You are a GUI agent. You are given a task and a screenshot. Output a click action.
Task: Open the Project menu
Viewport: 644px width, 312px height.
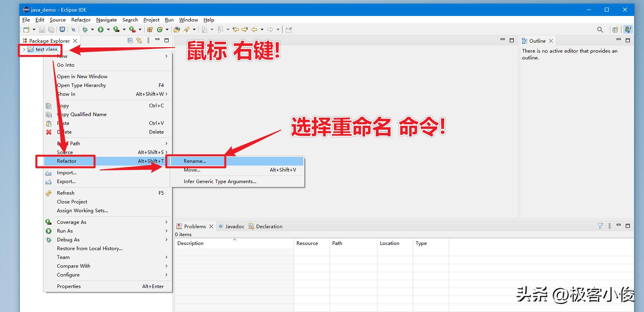(151, 20)
